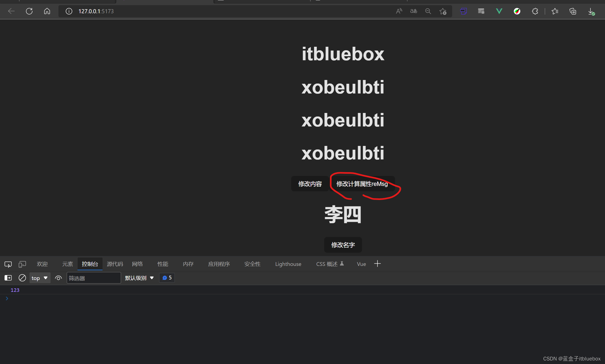Click the 修改内容 button
Screen dimensions: 605x364
click(x=310, y=184)
